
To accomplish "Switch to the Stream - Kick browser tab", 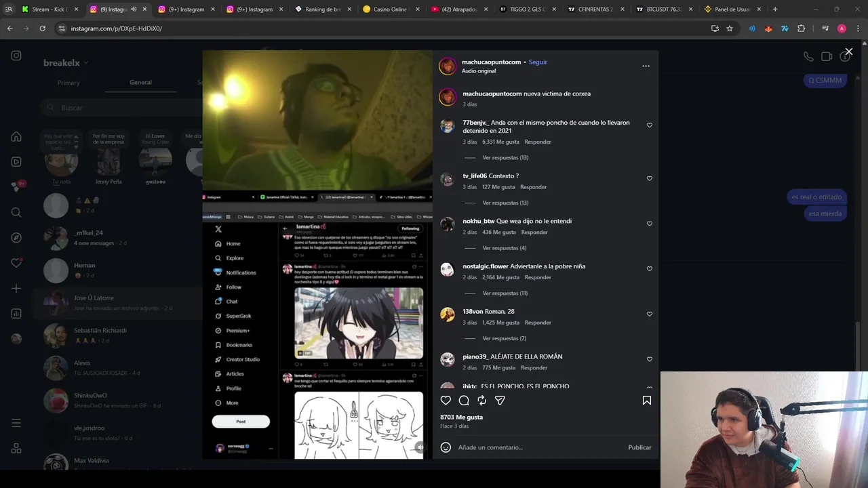I will (50, 9).
